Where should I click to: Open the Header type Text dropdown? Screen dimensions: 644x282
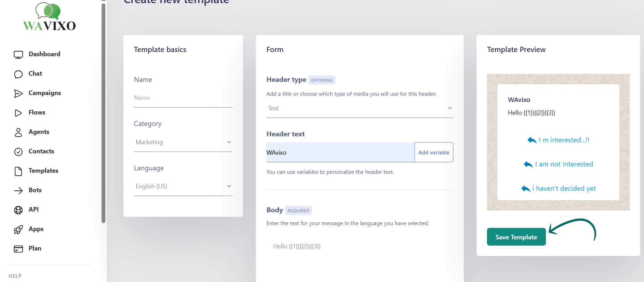[x=359, y=108]
